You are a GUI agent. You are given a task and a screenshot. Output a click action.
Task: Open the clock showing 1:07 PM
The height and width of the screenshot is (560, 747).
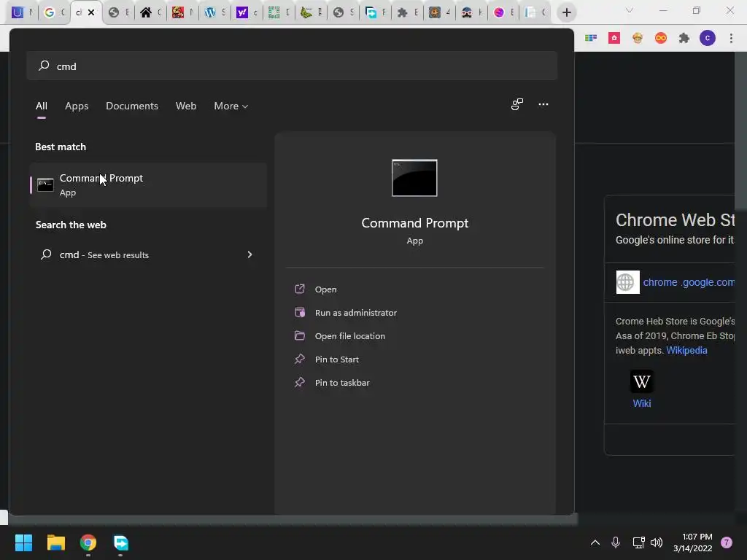click(692, 542)
